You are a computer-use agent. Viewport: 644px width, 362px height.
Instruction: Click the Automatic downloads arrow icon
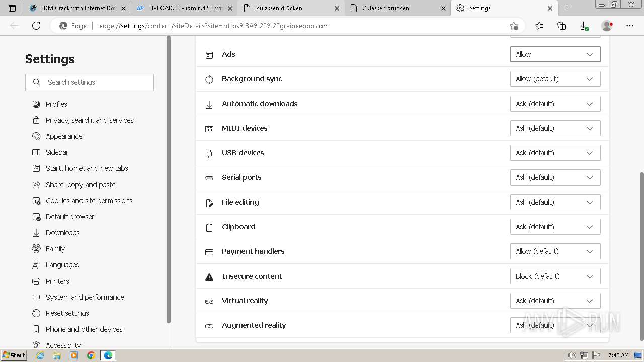point(209,104)
